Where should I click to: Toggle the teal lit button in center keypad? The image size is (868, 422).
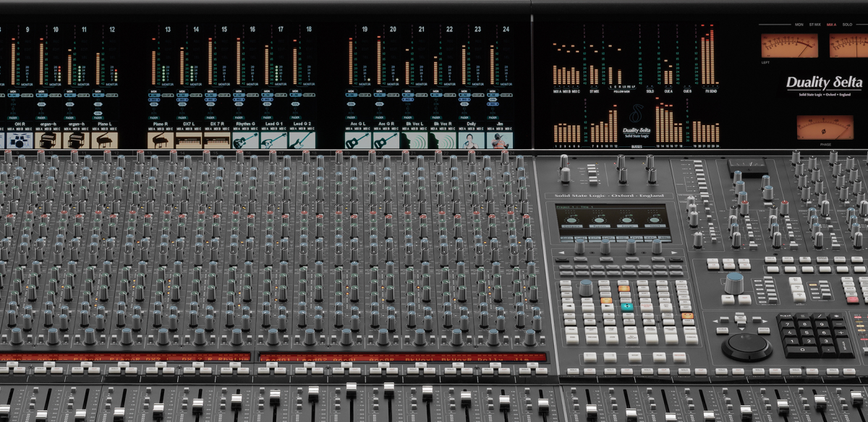click(626, 306)
